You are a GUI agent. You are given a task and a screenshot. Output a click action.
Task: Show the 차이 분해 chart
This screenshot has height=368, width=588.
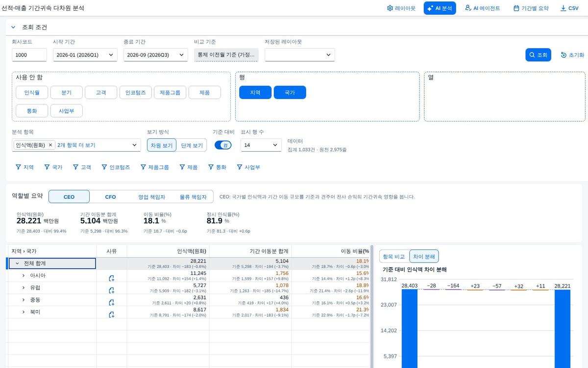[424, 256]
